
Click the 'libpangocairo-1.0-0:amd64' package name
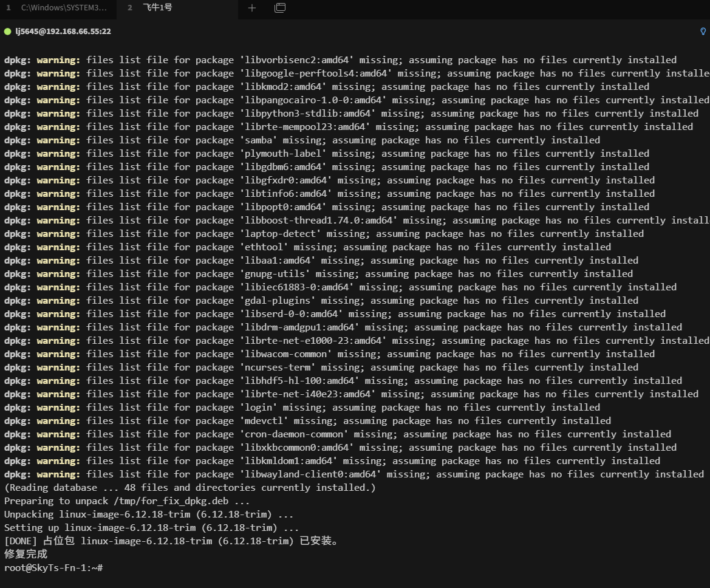313,100
